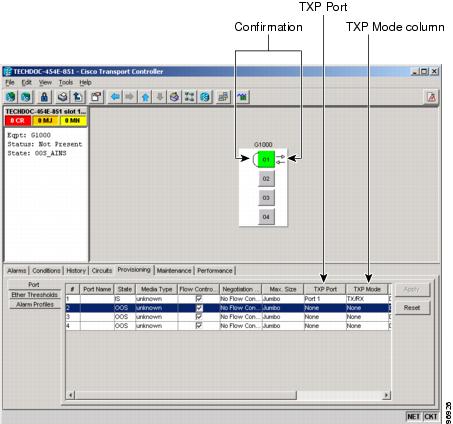Viewport: 453px width, 424px height.
Task: Click the first globe icon in toolbar
Action: (x=11, y=97)
